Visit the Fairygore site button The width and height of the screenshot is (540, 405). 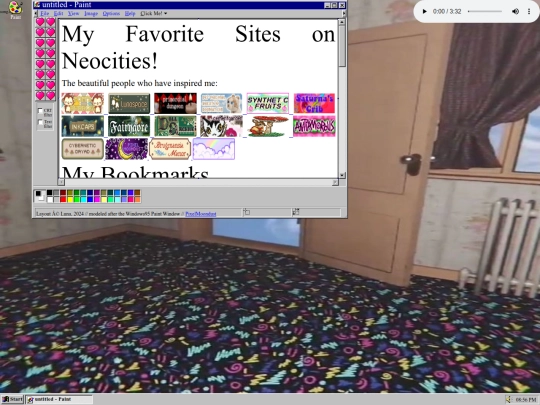click(129, 126)
